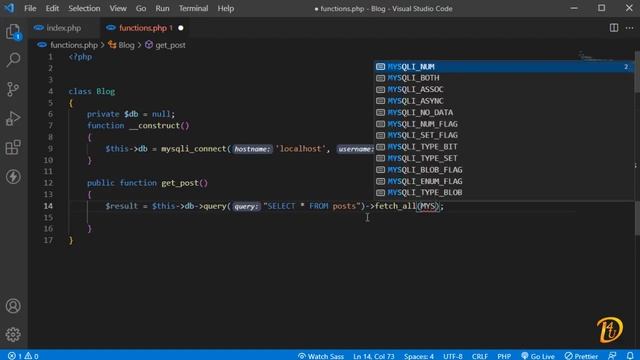Choose MYSQLI_NO_DATA suggestion
640x360 pixels.
tap(504, 112)
